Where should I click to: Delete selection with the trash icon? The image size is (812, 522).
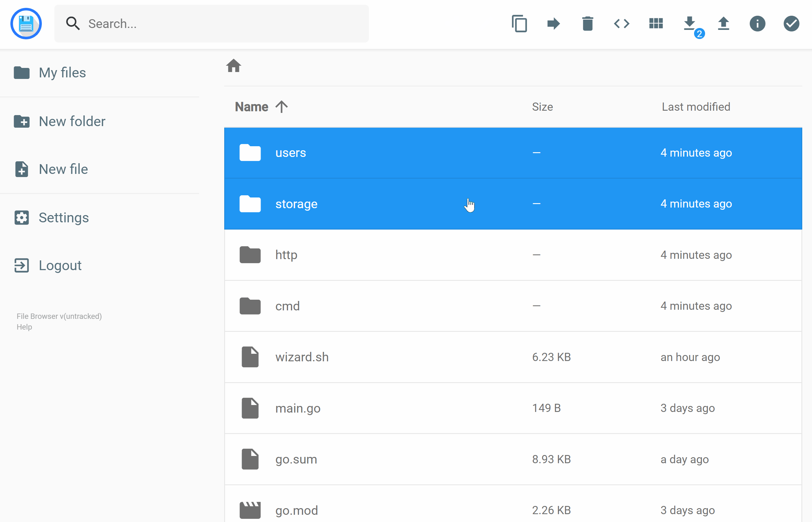point(587,23)
